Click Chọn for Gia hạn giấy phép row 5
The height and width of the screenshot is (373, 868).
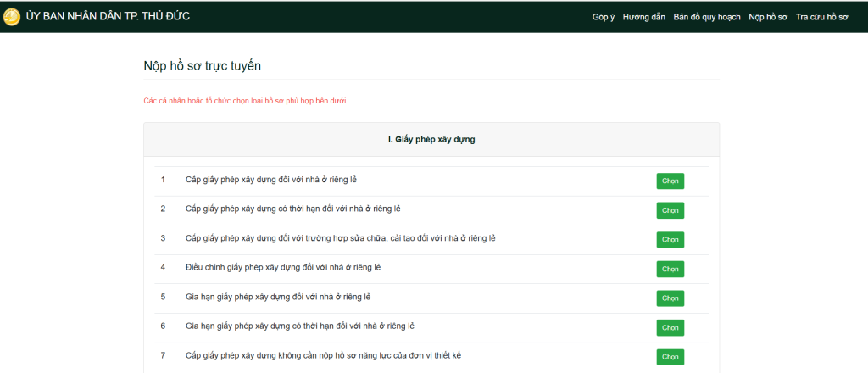point(670,298)
